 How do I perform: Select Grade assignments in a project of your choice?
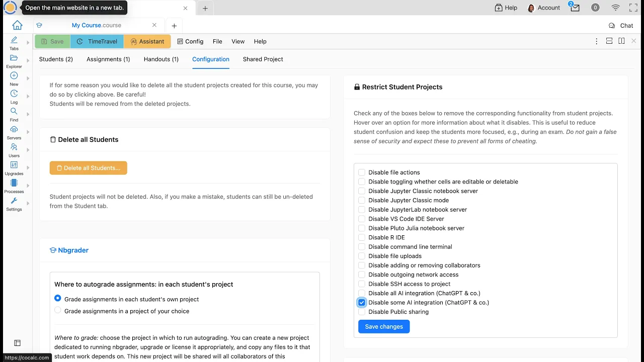click(x=58, y=311)
